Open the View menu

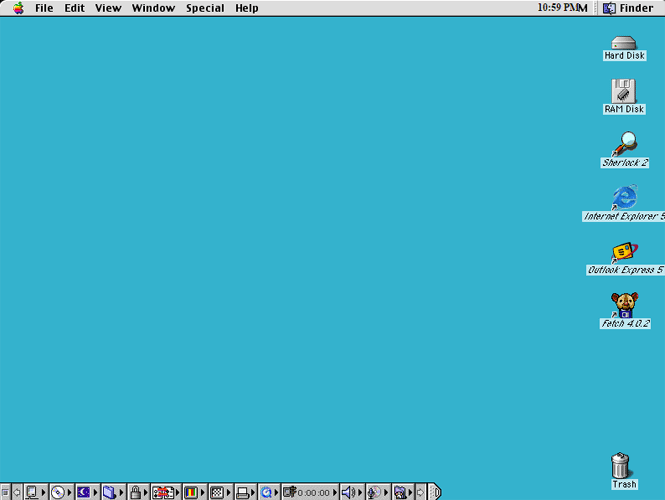coord(108,8)
